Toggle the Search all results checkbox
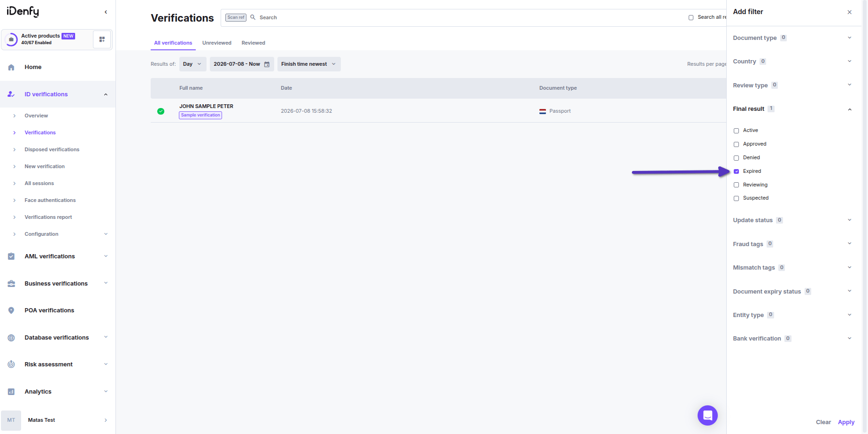This screenshot has width=868, height=434. [691, 17]
